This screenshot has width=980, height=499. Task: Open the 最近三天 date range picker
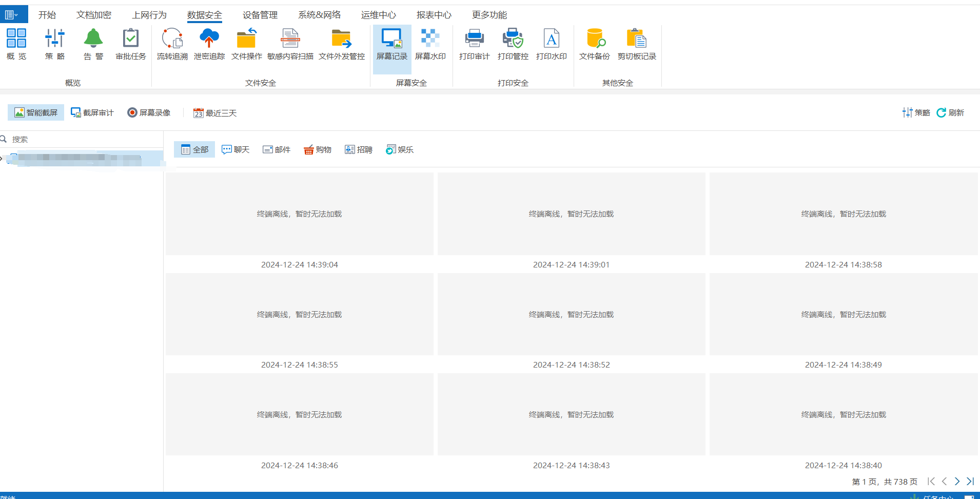(x=215, y=113)
